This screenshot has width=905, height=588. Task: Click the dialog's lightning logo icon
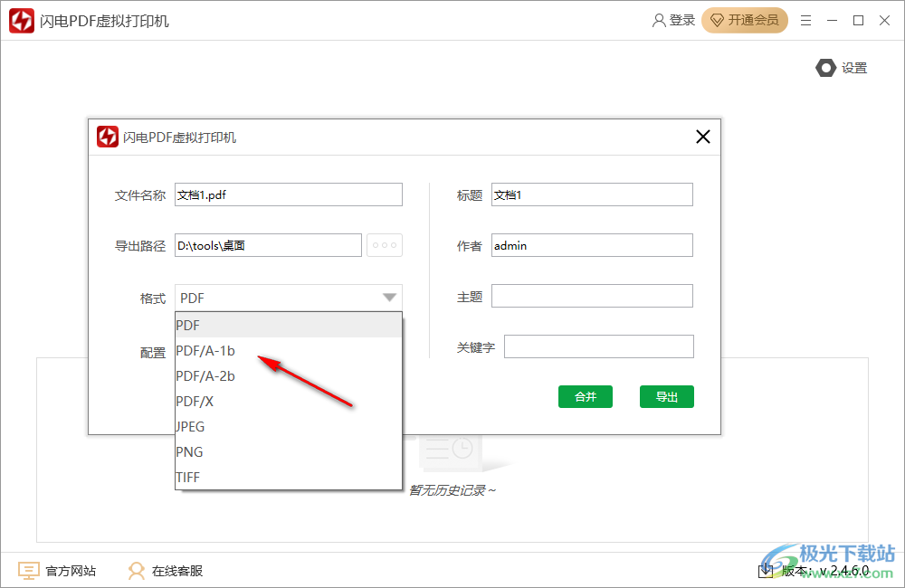point(108,137)
